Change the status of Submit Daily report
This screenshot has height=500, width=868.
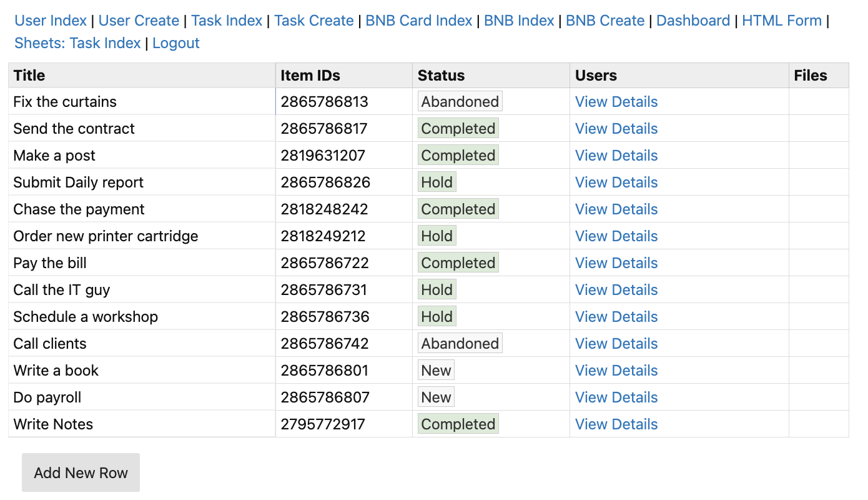coord(437,182)
